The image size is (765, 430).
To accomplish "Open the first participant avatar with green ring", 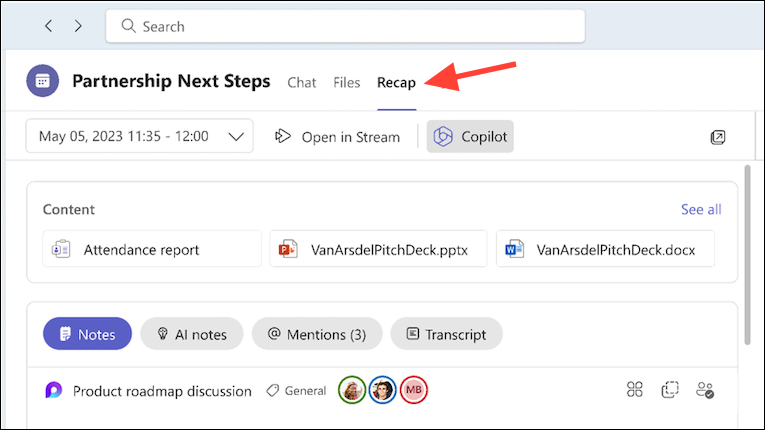I will tap(352, 390).
